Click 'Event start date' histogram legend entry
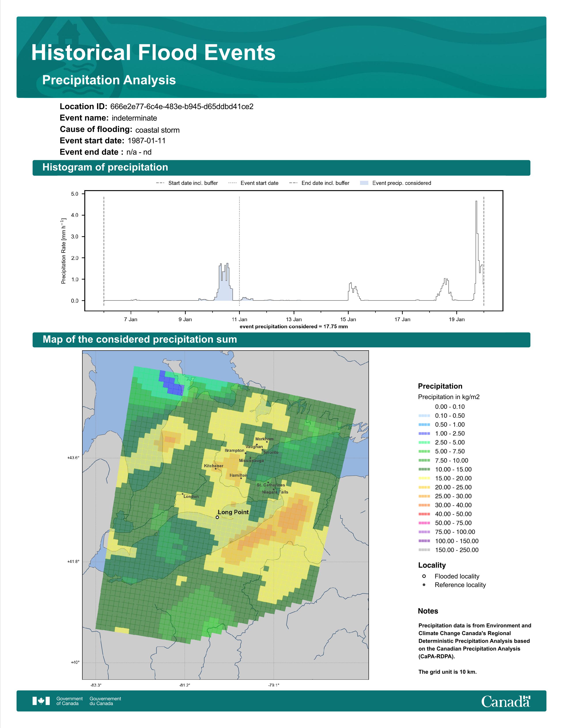The height and width of the screenshot is (728, 563). coord(253,183)
